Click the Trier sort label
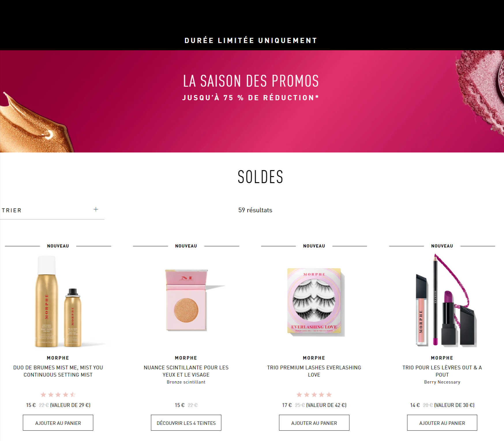Screen dimensions: 504x441 click(12, 210)
